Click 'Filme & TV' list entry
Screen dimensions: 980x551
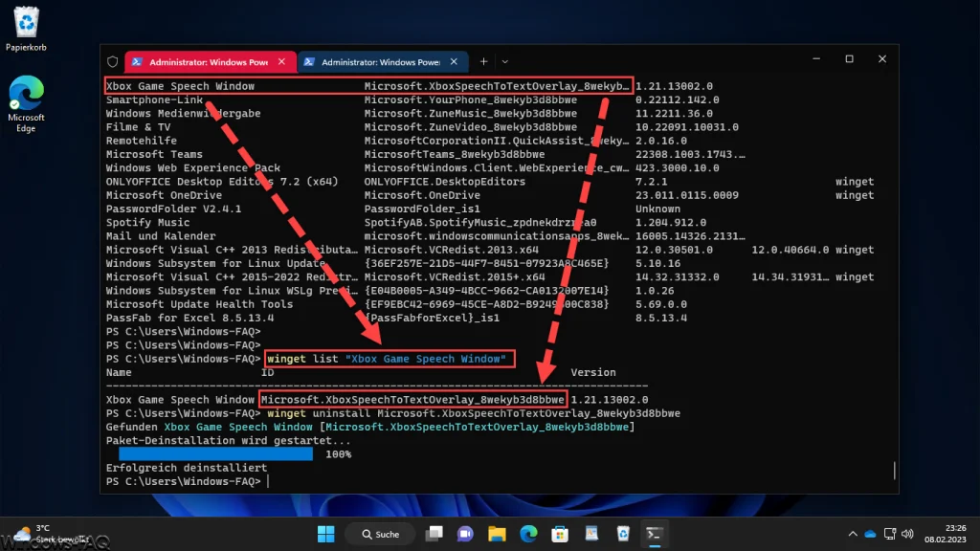click(138, 127)
